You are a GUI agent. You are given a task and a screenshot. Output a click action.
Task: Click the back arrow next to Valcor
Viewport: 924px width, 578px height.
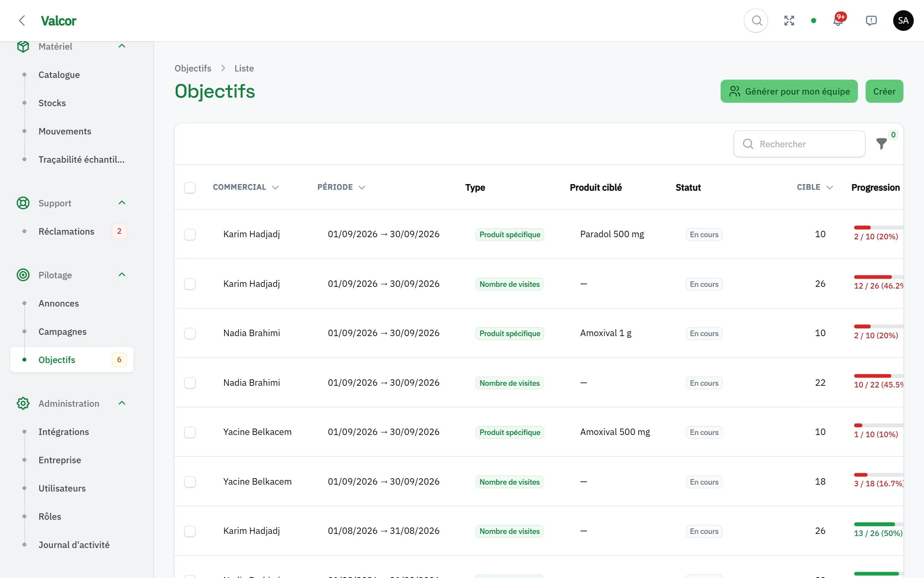point(22,21)
